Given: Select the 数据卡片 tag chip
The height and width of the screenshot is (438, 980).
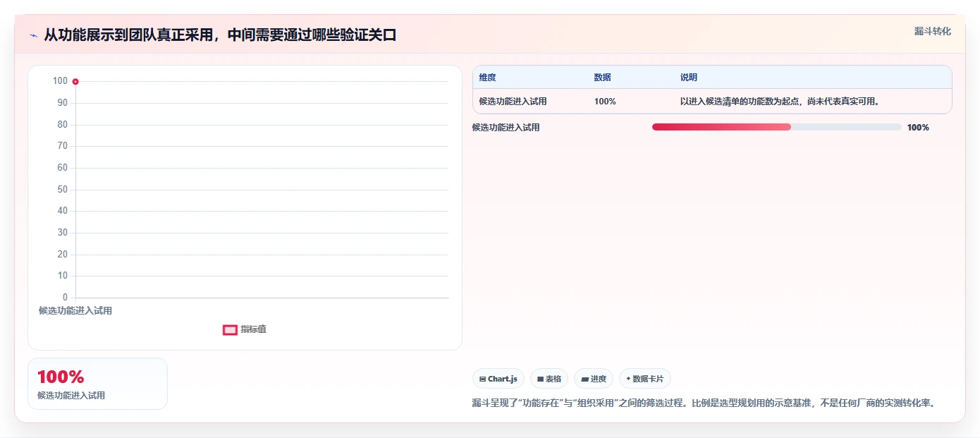Looking at the screenshot, I should coord(645,379).
